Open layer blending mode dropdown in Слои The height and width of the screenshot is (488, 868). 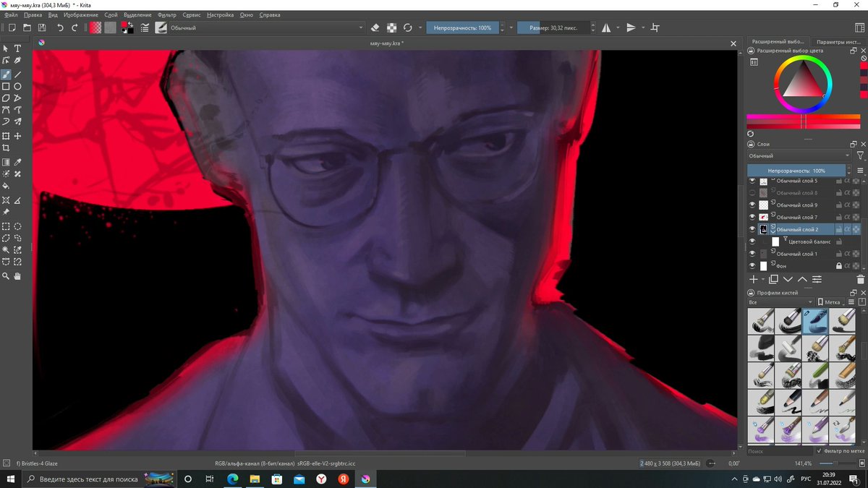(799, 155)
